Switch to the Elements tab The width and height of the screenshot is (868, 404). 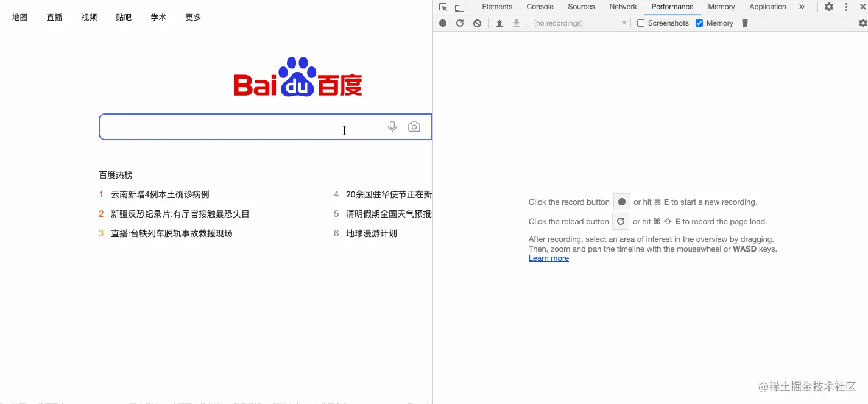497,7
